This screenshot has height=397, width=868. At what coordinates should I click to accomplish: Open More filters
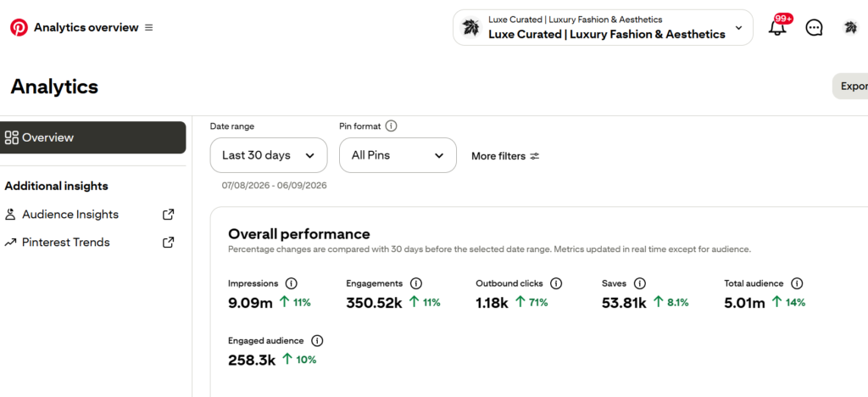pos(505,156)
